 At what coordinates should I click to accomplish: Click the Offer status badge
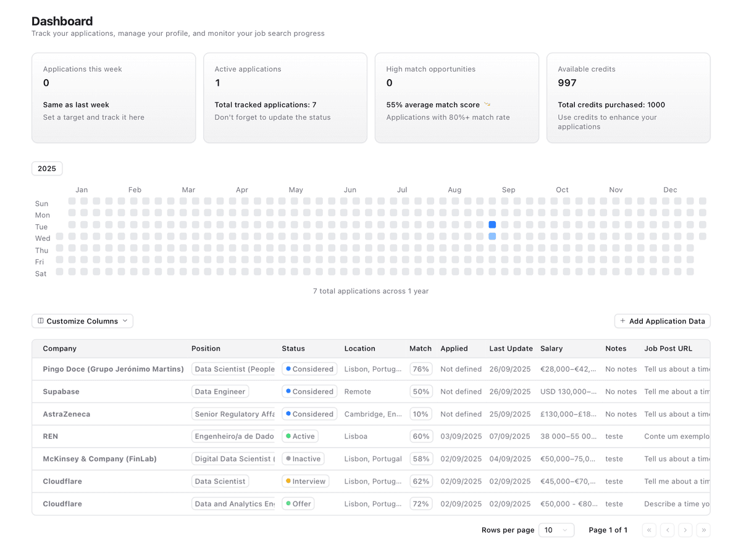tap(298, 504)
